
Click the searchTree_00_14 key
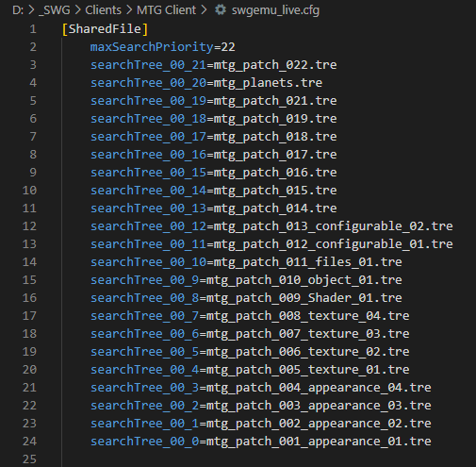[148, 191]
